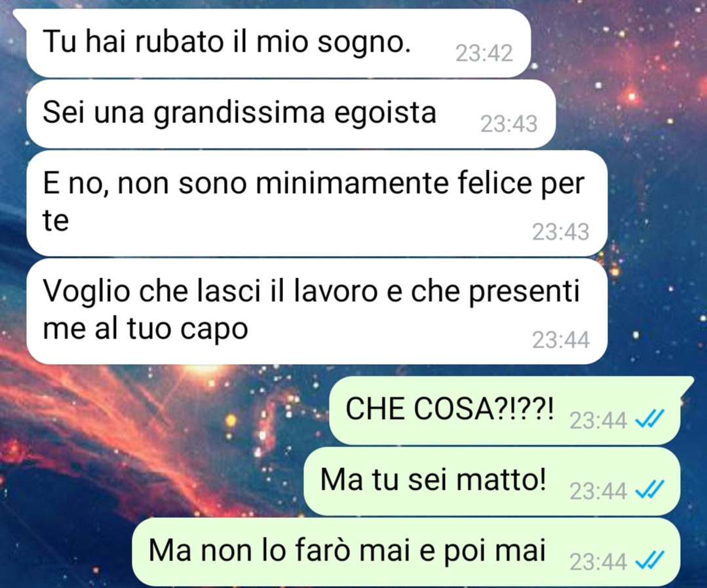Tap the 23:43 timestamp under 'felice per te'
The height and width of the screenshot is (588, 707).
click(x=560, y=232)
